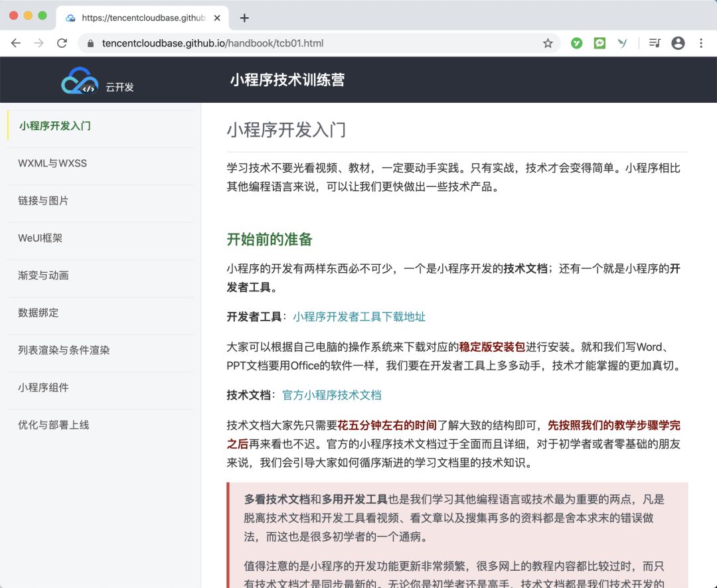717x588 pixels.
Task: Follow the 官方小程序技术文档 link
Action: coord(332,395)
